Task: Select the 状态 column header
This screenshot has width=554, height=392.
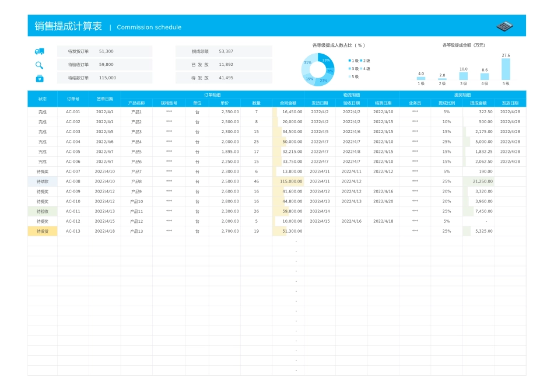Action: coord(43,99)
